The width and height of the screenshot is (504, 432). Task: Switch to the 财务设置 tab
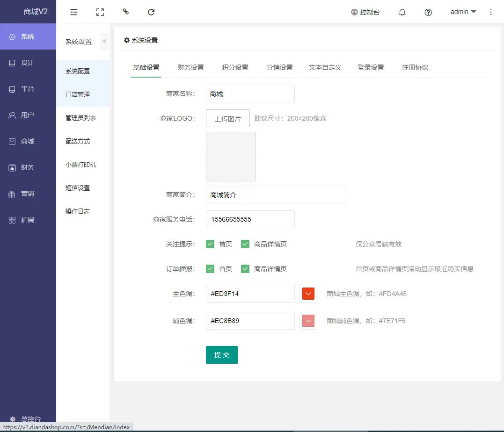[190, 67]
